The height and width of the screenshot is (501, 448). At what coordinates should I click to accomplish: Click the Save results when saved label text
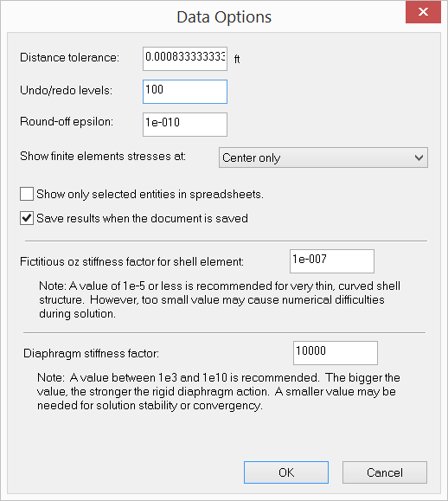coord(142,219)
